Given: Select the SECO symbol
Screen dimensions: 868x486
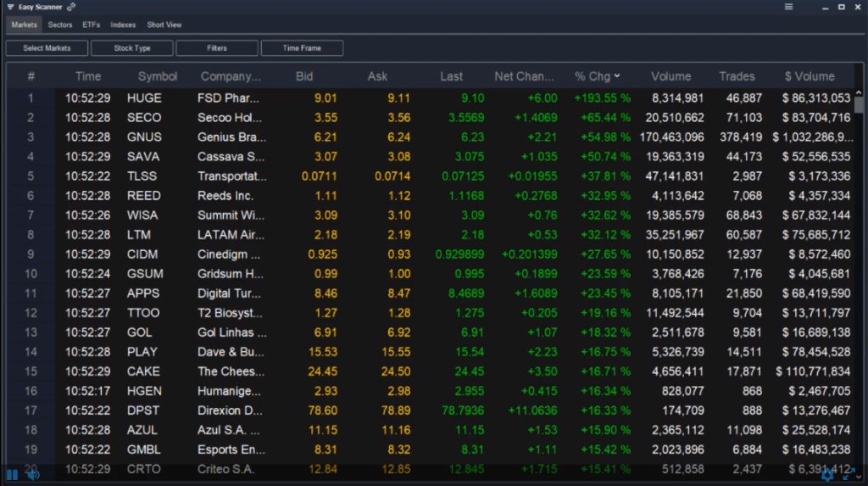Looking at the screenshot, I should [144, 118].
